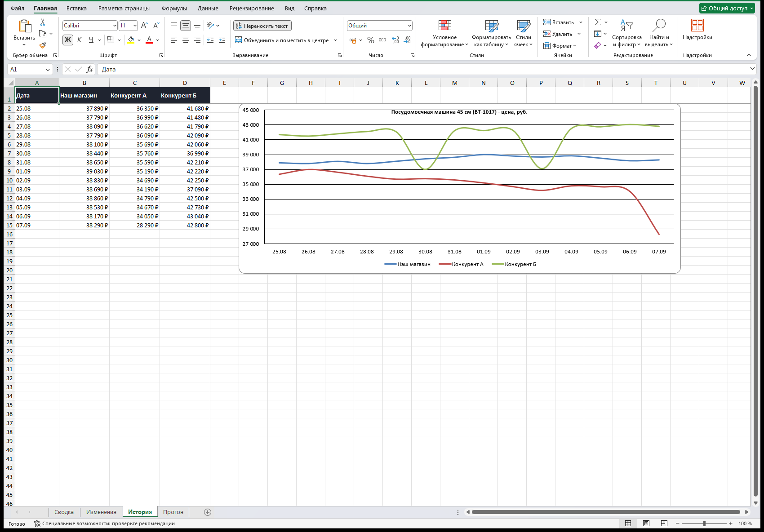The height and width of the screenshot is (532, 764).
Task: Click the zoom slider handle
Action: (x=704, y=523)
